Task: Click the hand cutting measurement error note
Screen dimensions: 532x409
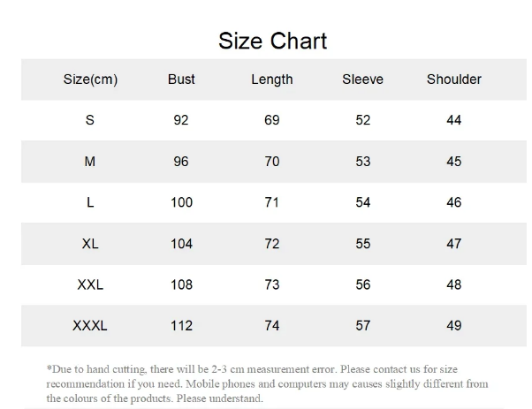Action: coord(267,383)
